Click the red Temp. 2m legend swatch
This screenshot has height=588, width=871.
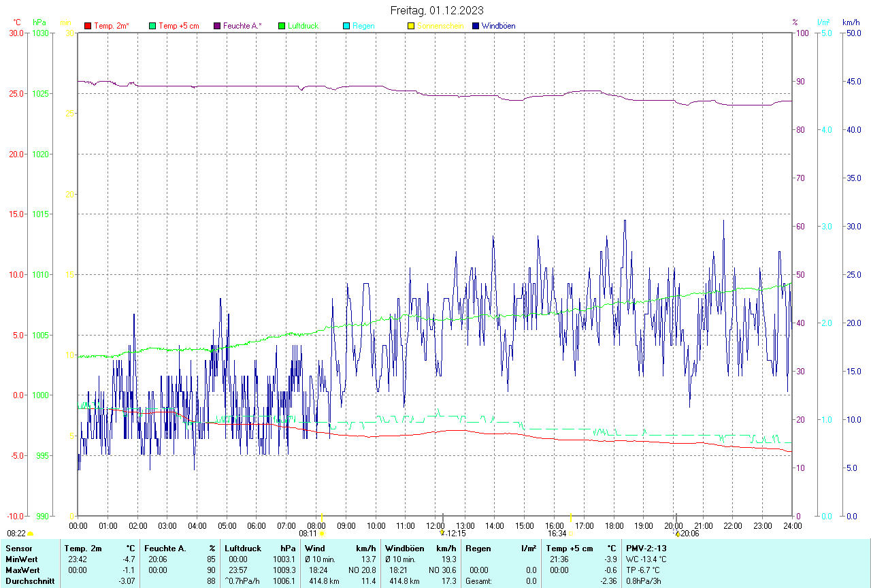coord(88,26)
